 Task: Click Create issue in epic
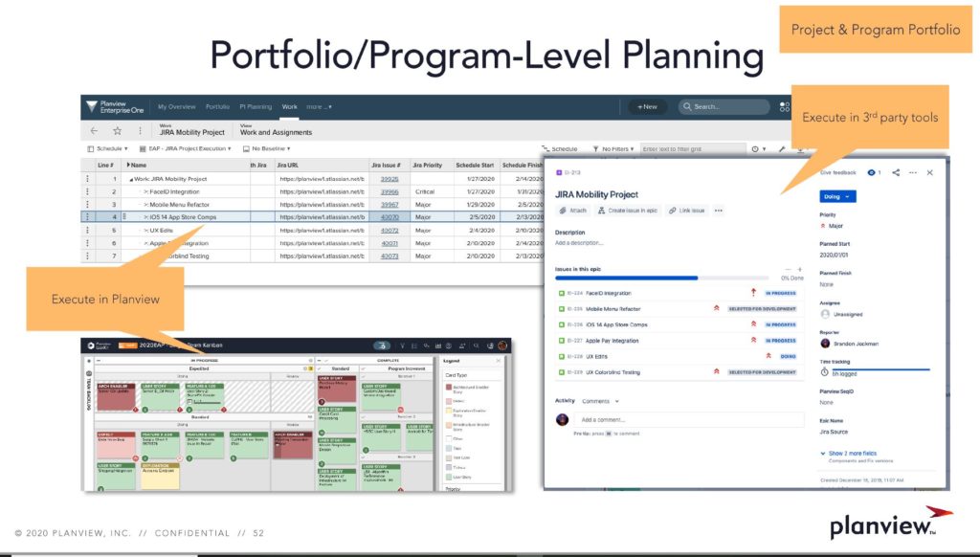pyautogui.click(x=628, y=211)
